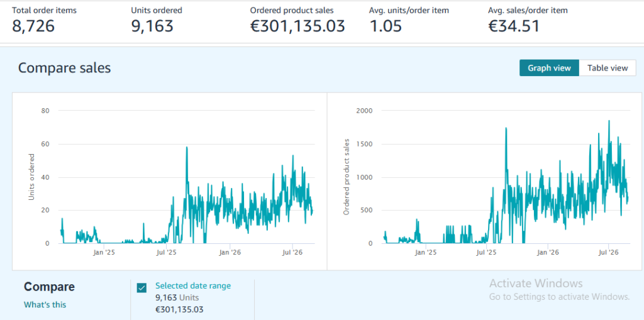Click the 80 tick on units chart
The image size is (644, 320).
(45, 111)
